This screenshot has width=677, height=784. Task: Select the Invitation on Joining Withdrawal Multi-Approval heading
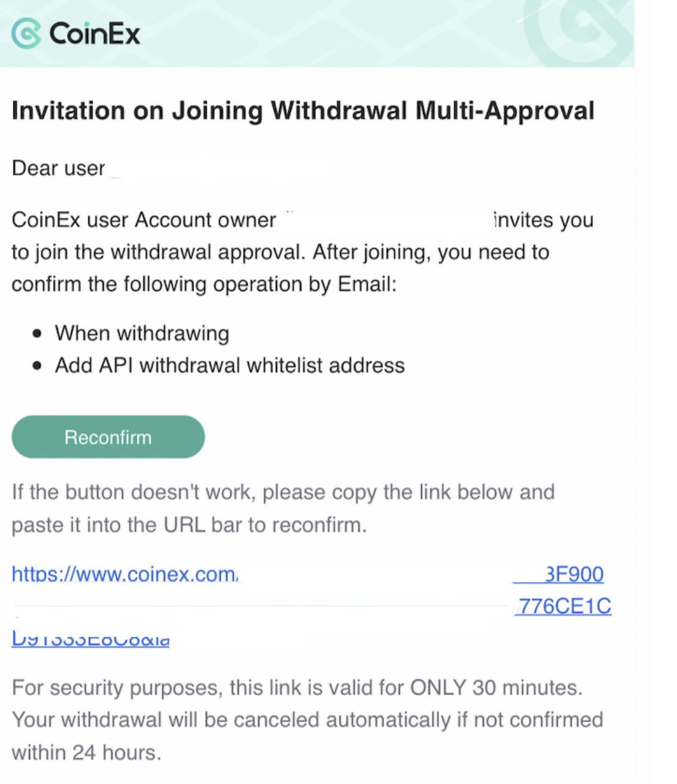pyautogui.click(x=303, y=112)
